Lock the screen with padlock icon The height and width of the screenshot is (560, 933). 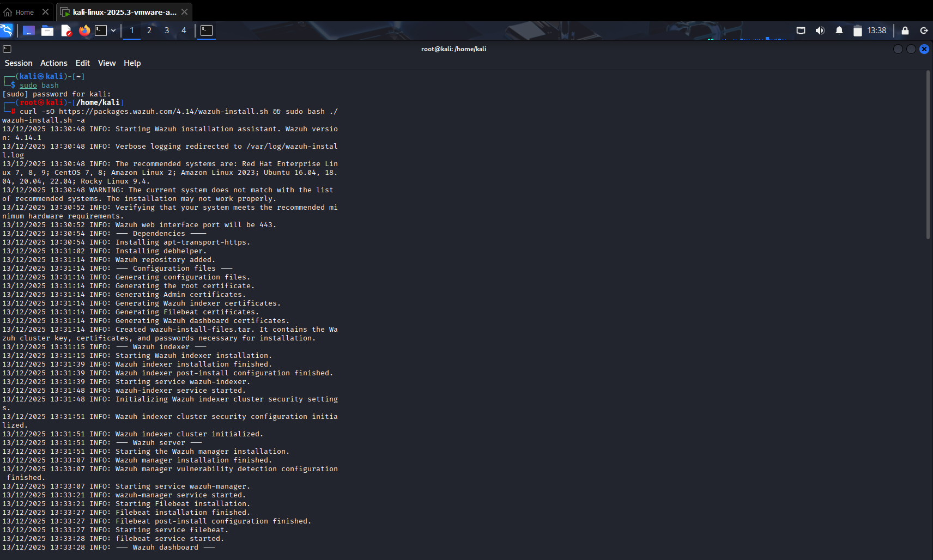click(x=905, y=31)
